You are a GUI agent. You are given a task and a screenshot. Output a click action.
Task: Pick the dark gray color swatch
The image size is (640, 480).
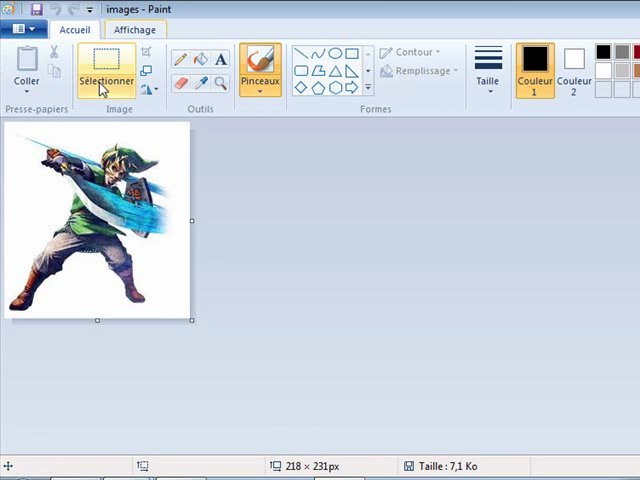pyautogui.click(x=622, y=52)
